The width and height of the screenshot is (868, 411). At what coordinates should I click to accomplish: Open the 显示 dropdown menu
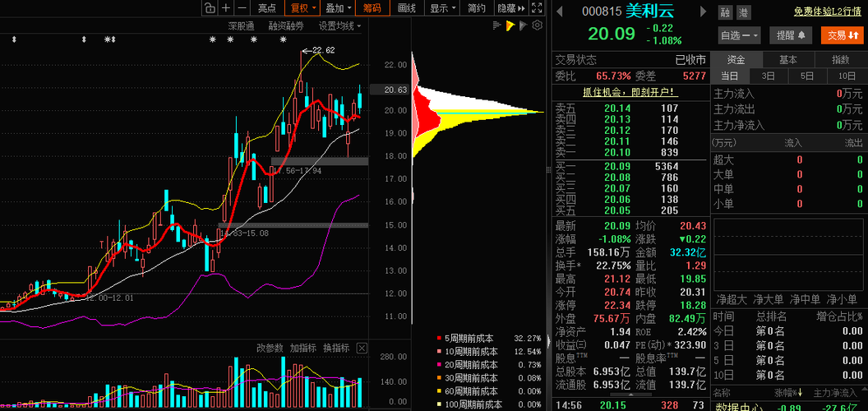[443, 7]
